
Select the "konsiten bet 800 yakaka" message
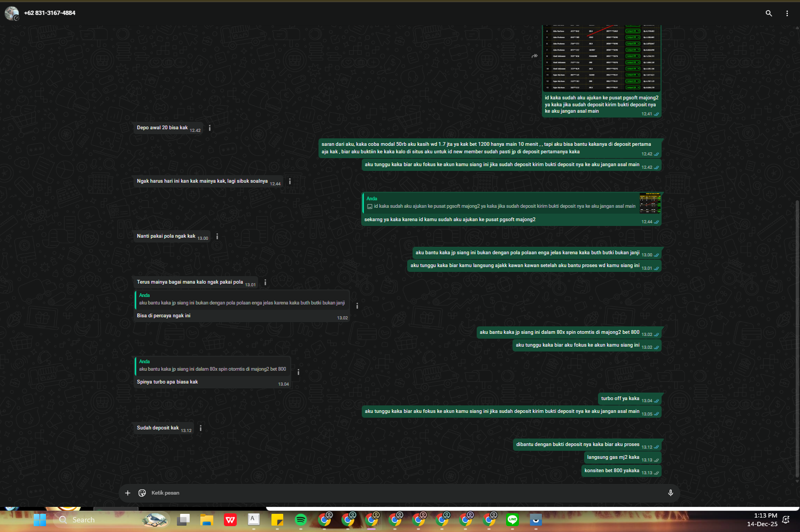[622, 471]
